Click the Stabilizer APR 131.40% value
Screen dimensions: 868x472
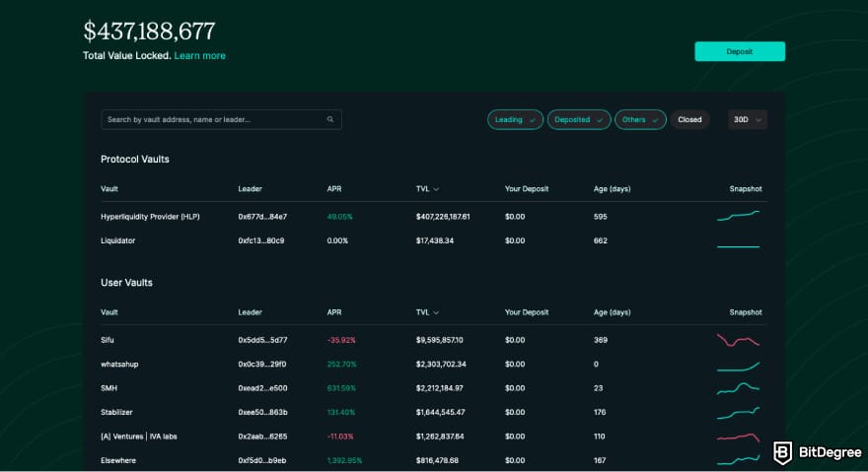341,412
